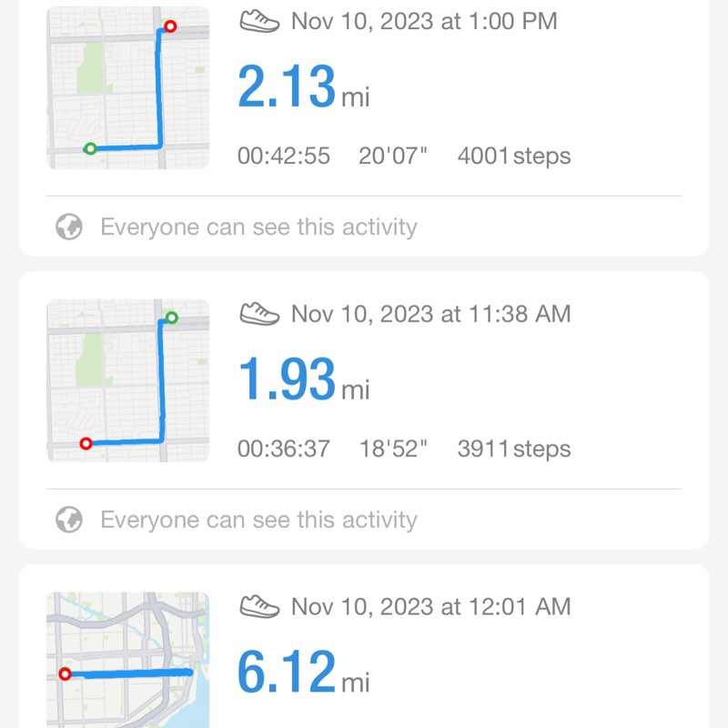Open Nov 10, 2023 at 11:38 AM activity

coord(431,314)
